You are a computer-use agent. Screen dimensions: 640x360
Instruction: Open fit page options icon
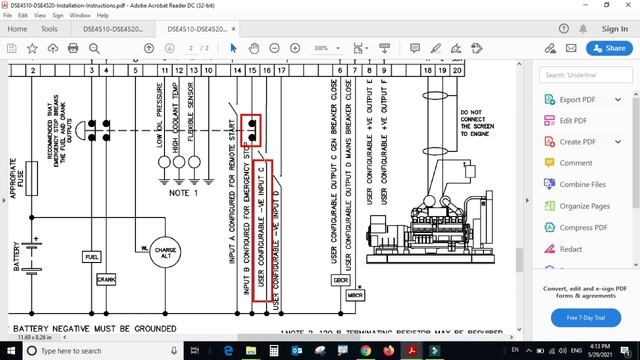click(x=360, y=48)
